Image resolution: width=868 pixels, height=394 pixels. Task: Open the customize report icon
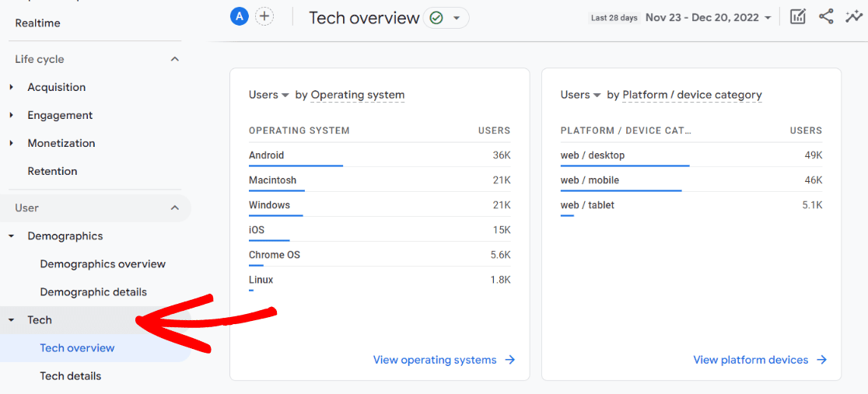tap(797, 17)
